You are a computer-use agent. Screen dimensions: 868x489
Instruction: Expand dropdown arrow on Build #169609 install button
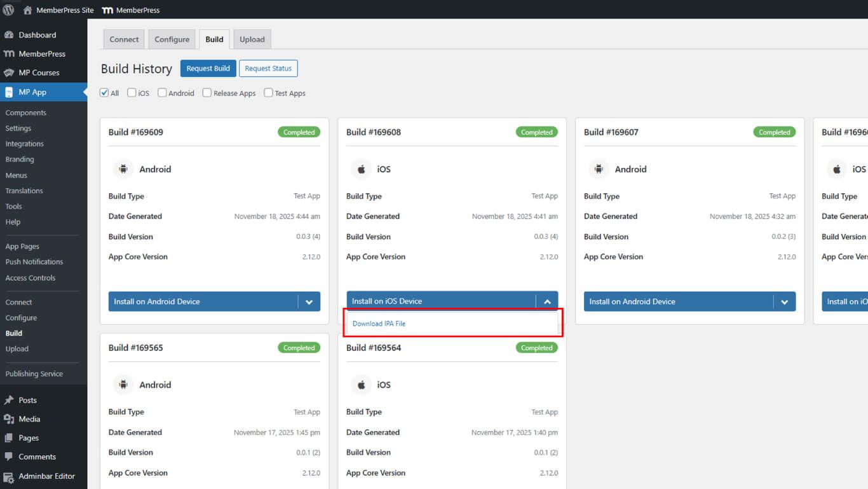click(309, 301)
